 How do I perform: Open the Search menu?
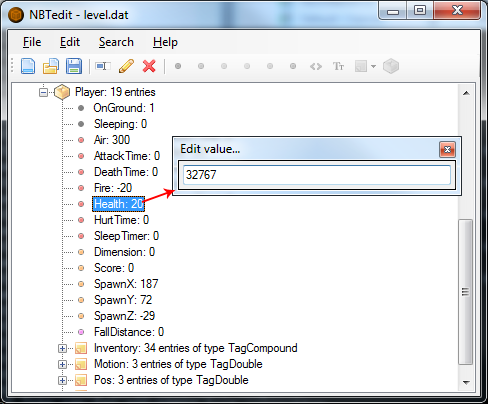[x=116, y=42]
